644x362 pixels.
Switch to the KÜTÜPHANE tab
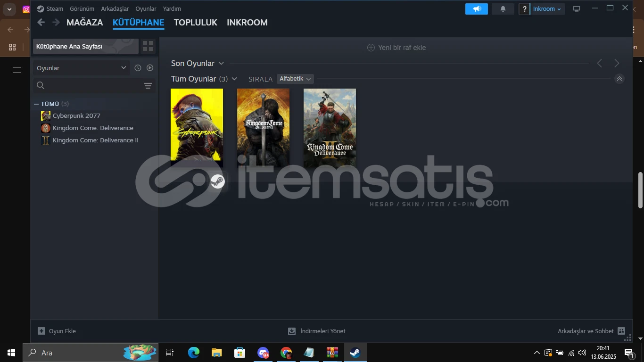[x=138, y=23]
